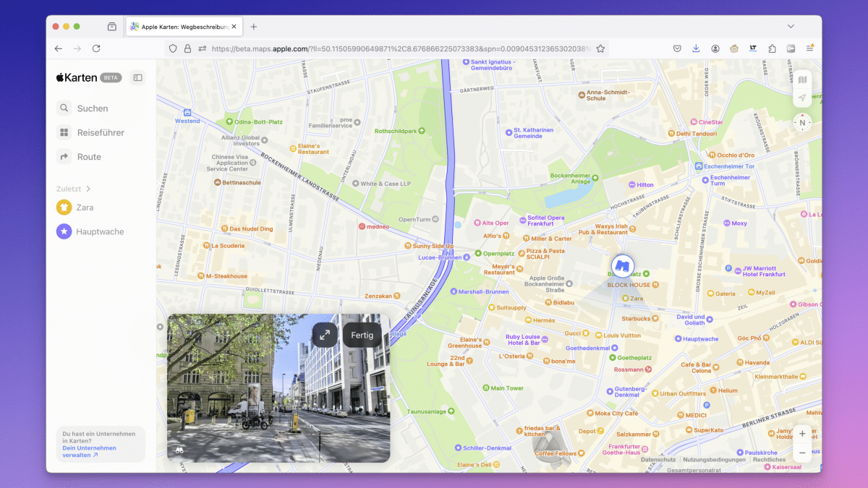Click the M-Steakhouse map pin

pos(200,276)
